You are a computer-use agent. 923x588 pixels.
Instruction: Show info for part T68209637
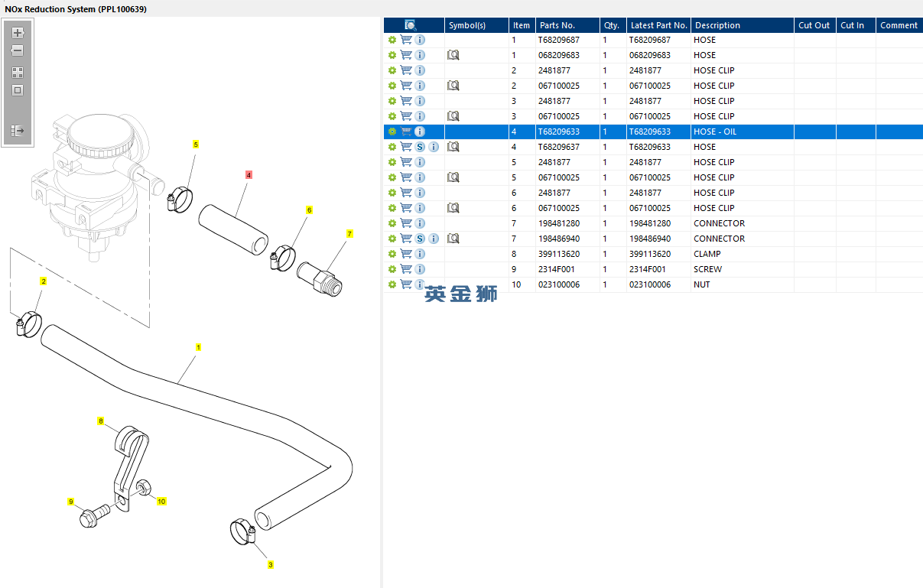pyautogui.click(x=434, y=147)
